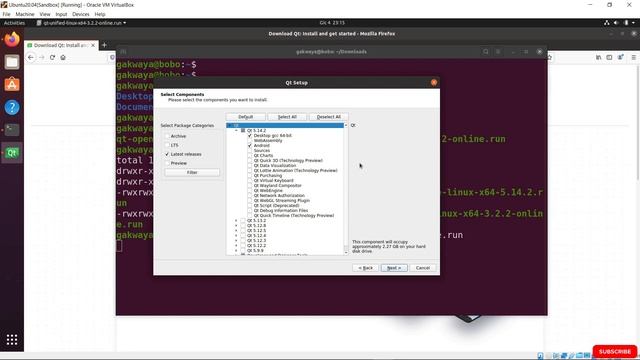Open Firefox application menu
Image resolution: width=640 pixels, height=360 pixels.
pyautogui.click(x=633, y=58)
